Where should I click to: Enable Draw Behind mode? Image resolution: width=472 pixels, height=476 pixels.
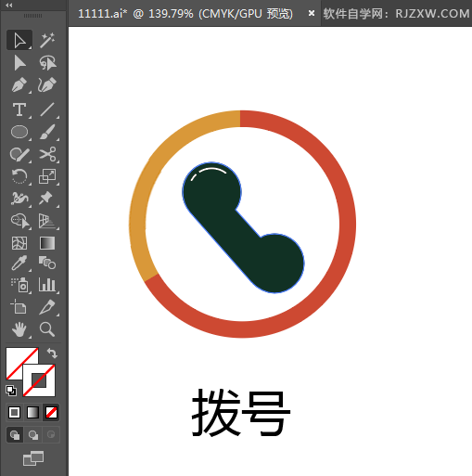click(33, 435)
